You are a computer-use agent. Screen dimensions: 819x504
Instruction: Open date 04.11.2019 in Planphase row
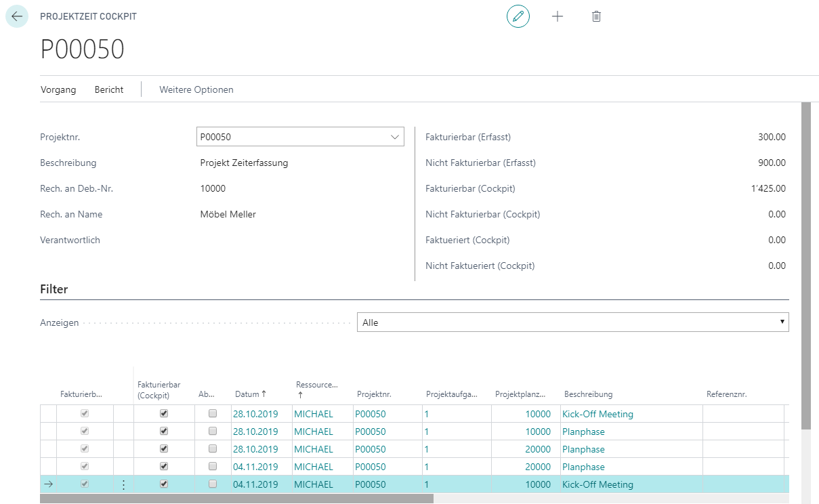(255, 467)
